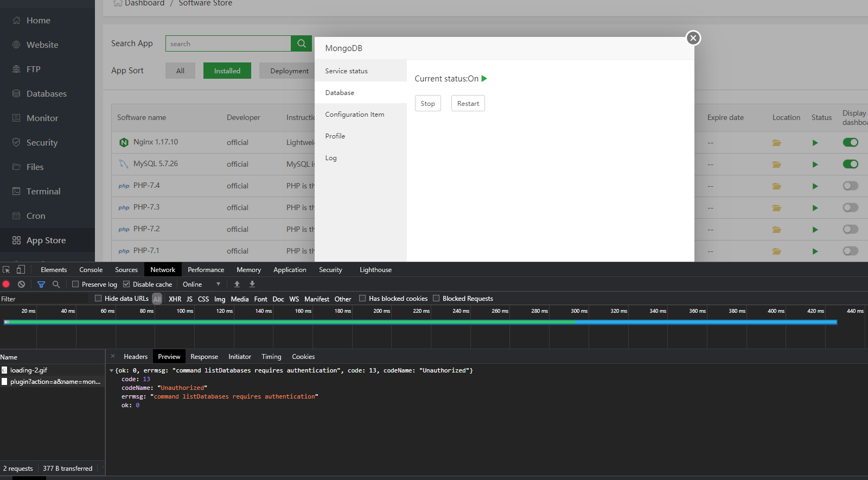Switch to the Database tab in MongoDB panel

pos(340,93)
